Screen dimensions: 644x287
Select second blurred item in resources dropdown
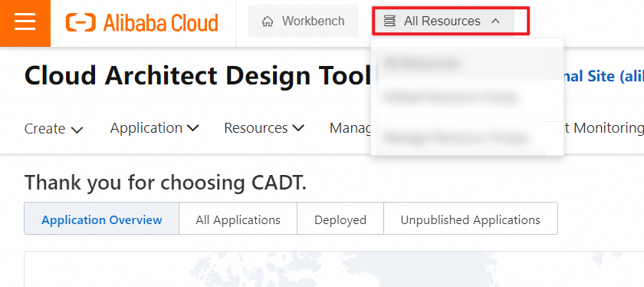point(467,98)
